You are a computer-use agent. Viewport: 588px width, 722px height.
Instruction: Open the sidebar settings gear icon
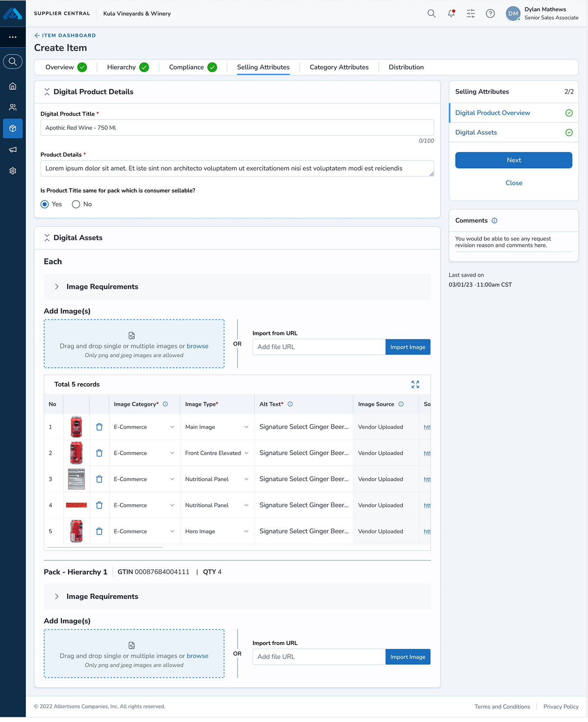(x=13, y=171)
